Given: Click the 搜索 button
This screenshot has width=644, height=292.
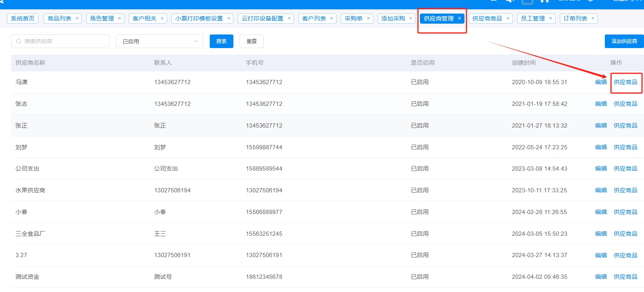Looking at the screenshot, I should pyautogui.click(x=221, y=41).
